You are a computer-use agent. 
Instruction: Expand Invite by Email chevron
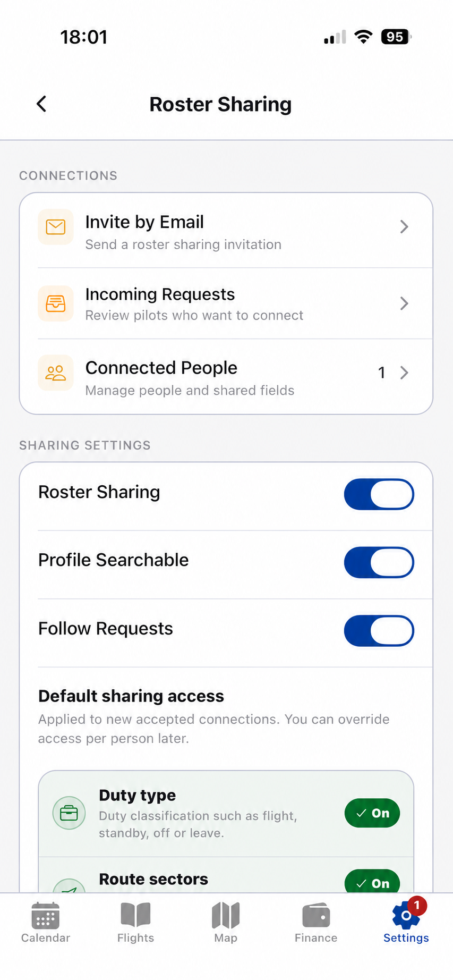click(404, 227)
